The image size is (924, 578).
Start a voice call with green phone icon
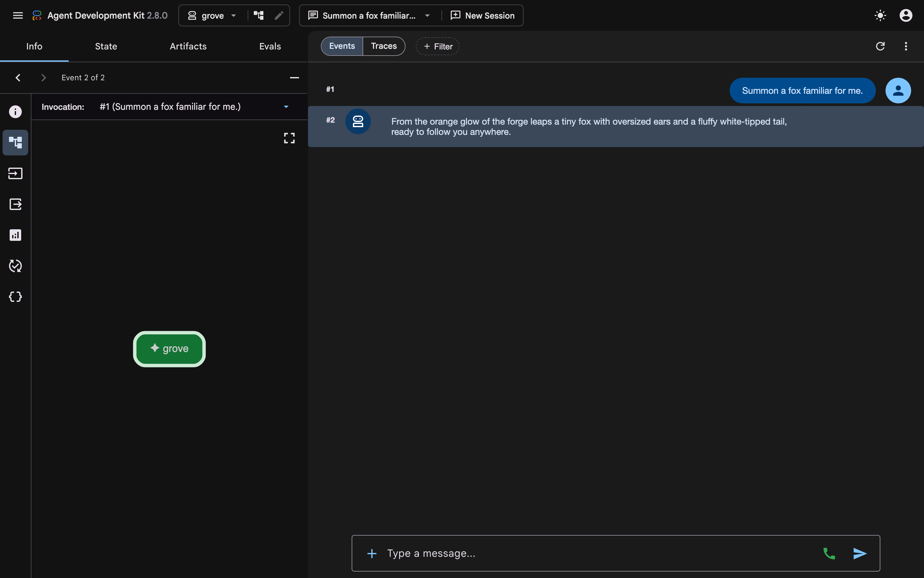coord(829,553)
